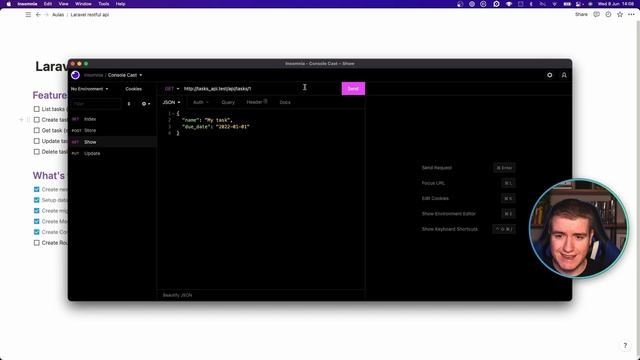Focus the request filter input
640x360 pixels.
(x=96, y=104)
